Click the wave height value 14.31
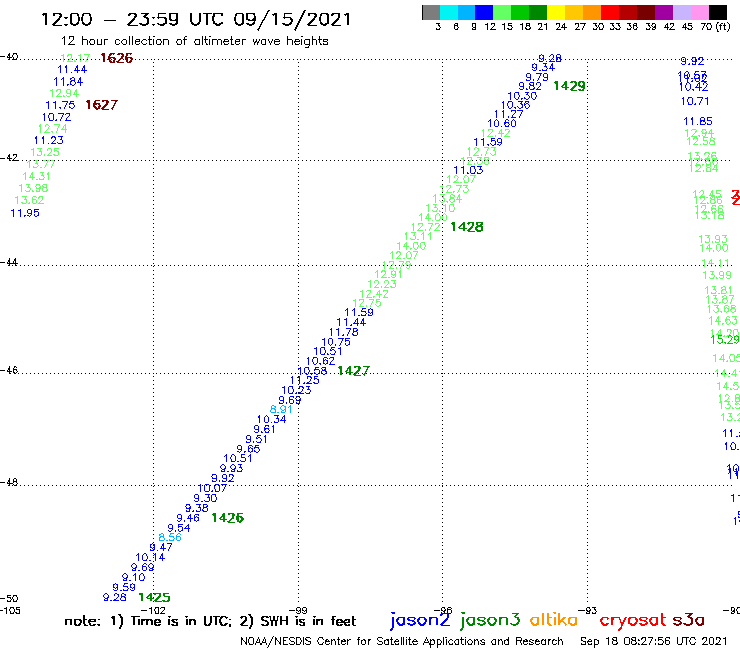740x650 pixels. [36, 176]
